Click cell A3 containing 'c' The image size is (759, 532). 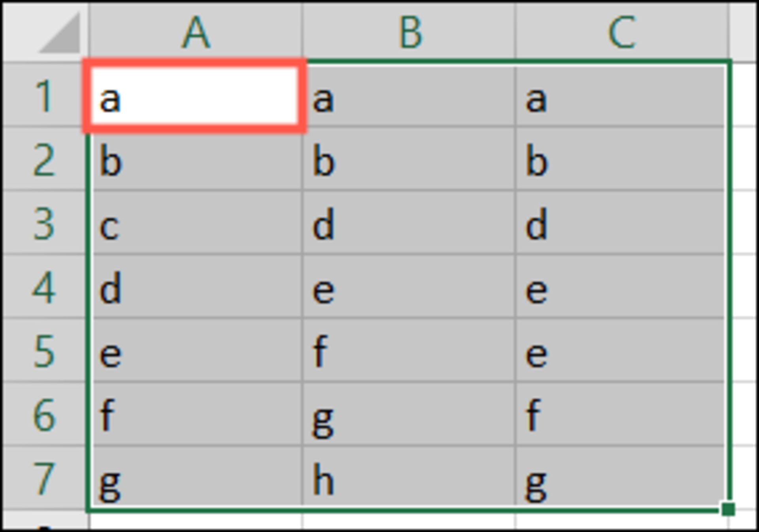pyautogui.click(x=196, y=223)
